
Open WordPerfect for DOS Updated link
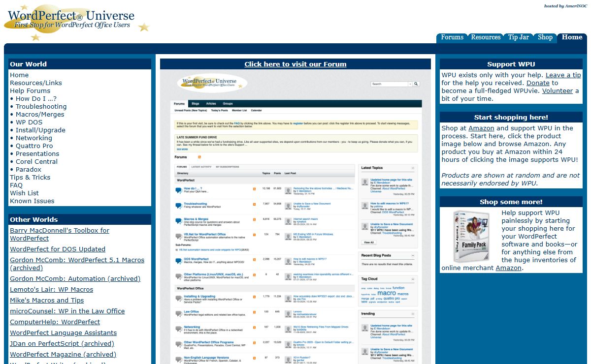pos(58,249)
